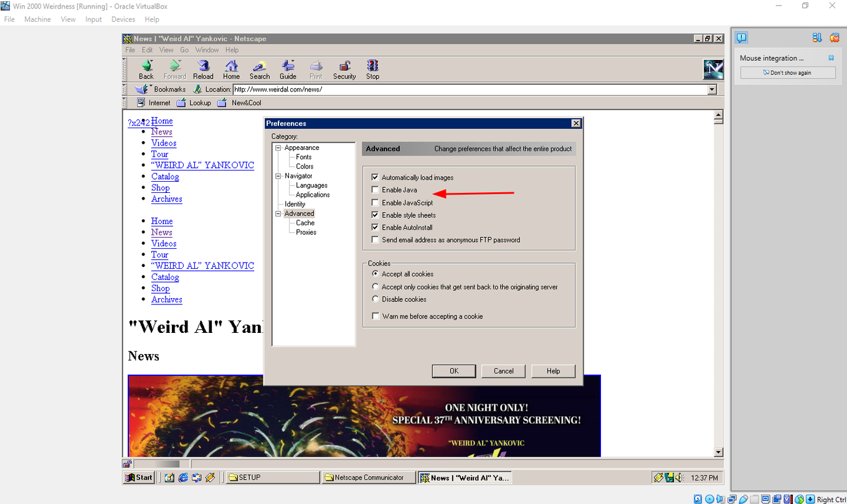Open the Archives link in first list
The image size is (847, 504).
tap(167, 198)
